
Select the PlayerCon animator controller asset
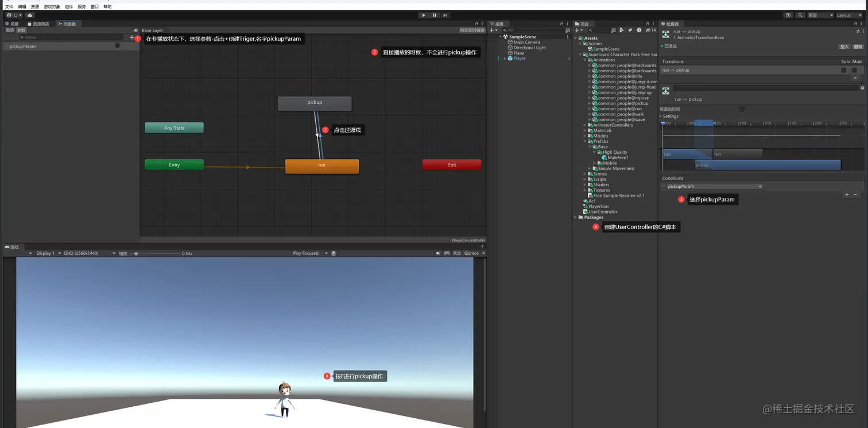(x=596, y=207)
